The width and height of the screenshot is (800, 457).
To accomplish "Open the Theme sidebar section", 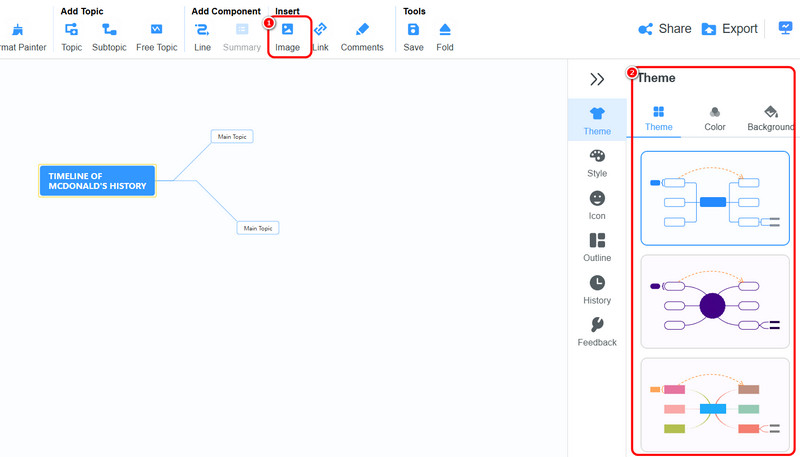I will coord(597,120).
